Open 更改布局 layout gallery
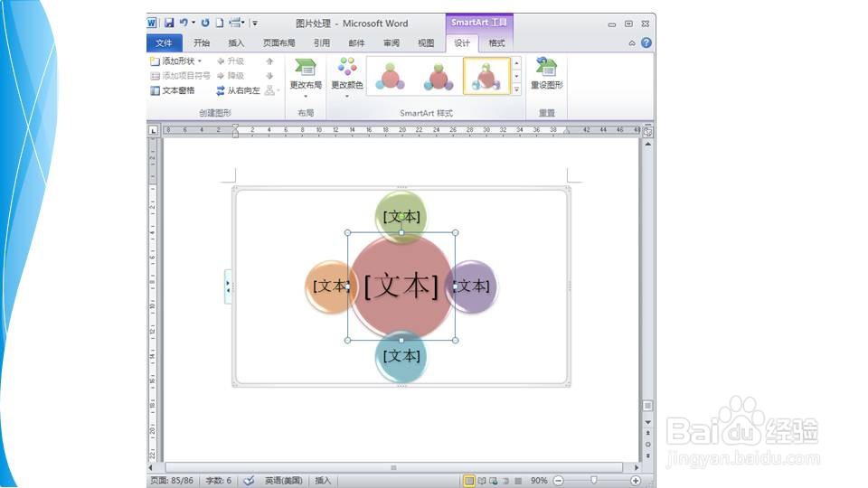Screen dimensions: 868x488 [x=306, y=78]
